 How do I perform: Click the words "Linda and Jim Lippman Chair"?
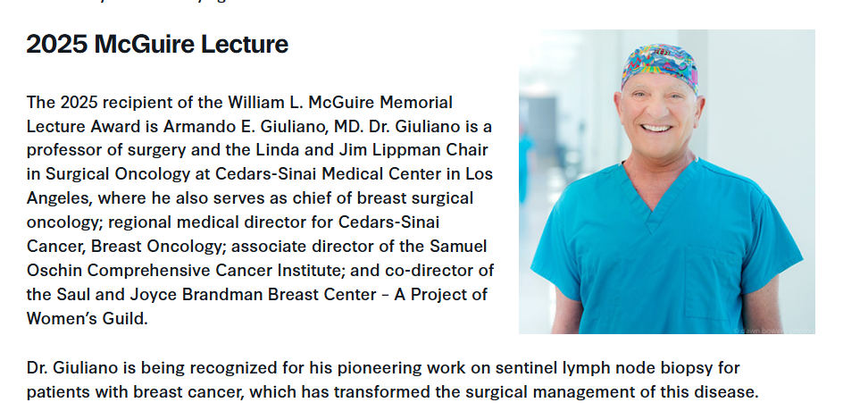[x=387, y=149]
